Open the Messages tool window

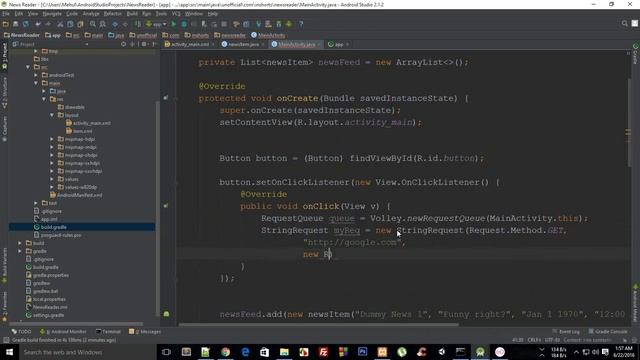coord(145,331)
